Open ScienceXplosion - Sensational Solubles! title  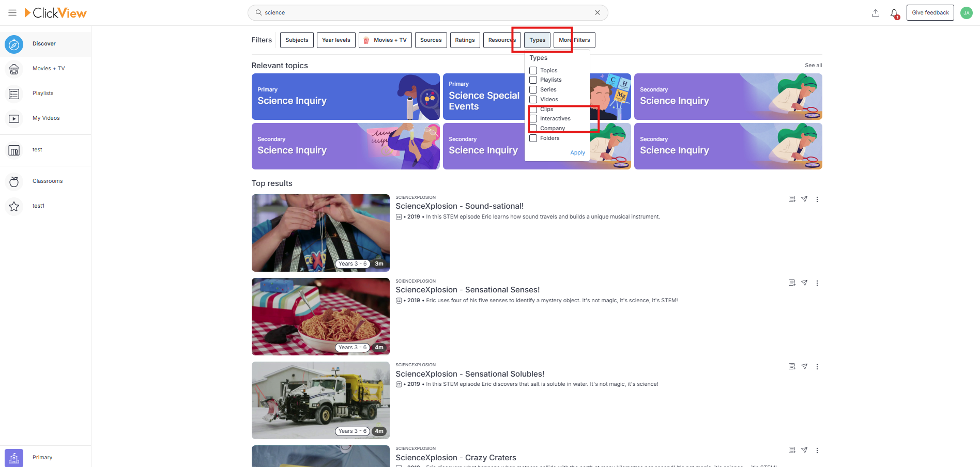tap(470, 374)
